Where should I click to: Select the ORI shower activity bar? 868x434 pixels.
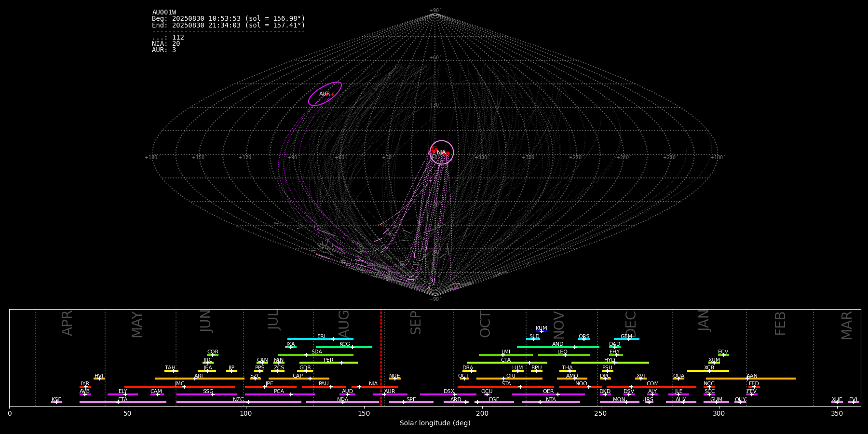click(509, 379)
